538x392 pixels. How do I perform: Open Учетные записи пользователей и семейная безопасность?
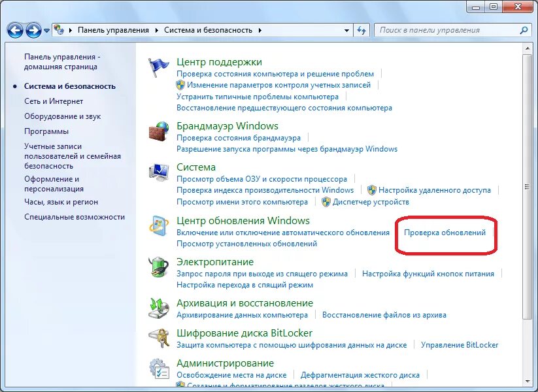[73, 156]
